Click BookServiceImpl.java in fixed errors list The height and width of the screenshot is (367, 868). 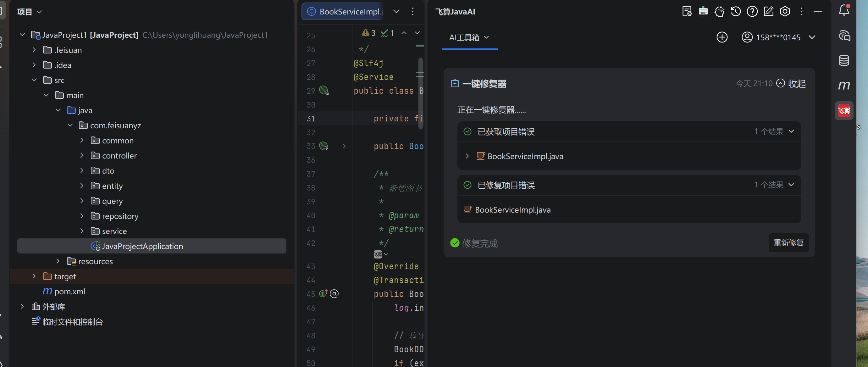point(512,210)
